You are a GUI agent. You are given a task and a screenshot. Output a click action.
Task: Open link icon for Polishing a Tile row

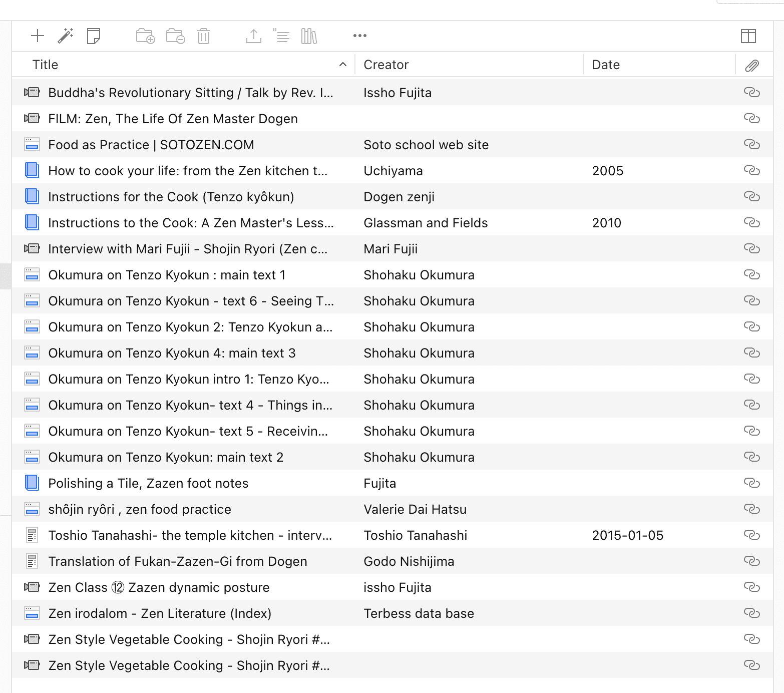click(751, 483)
